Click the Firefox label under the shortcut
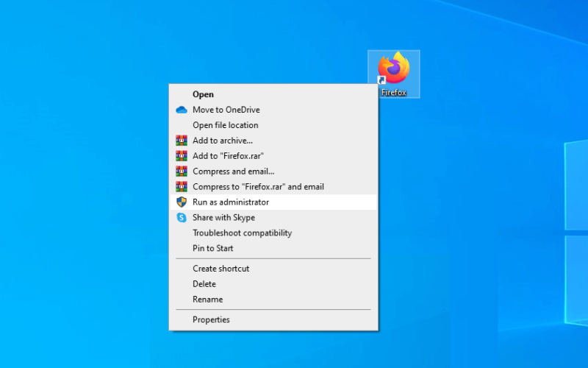Viewport: 588px width, 368px height. click(394, 93)
